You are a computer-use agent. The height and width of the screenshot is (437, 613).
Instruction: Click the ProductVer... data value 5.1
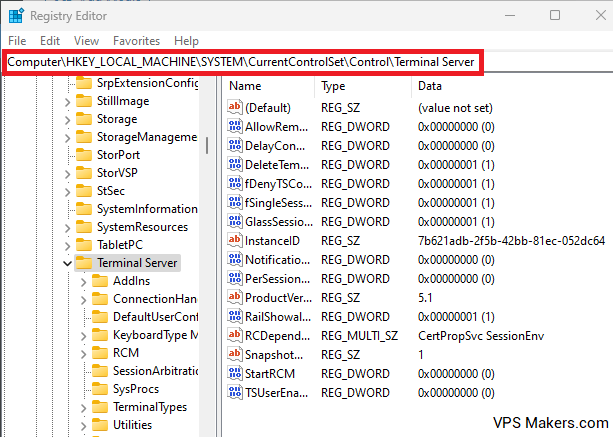425,297
